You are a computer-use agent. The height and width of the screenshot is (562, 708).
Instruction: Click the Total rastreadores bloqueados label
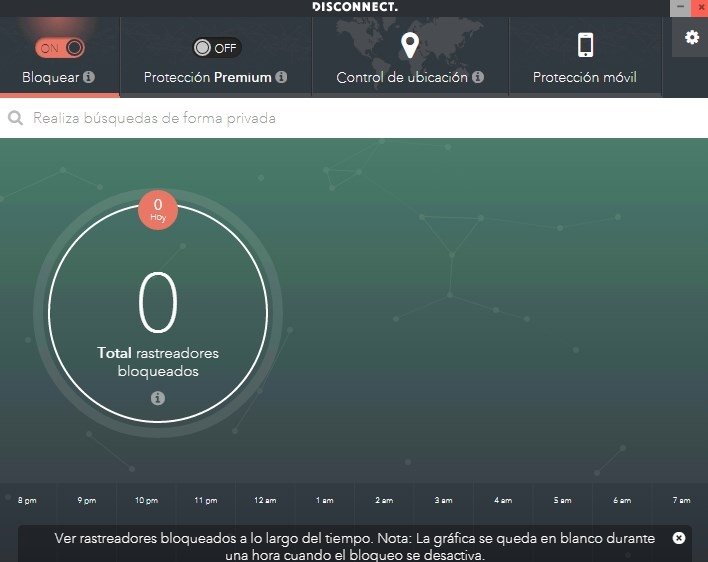158,362
